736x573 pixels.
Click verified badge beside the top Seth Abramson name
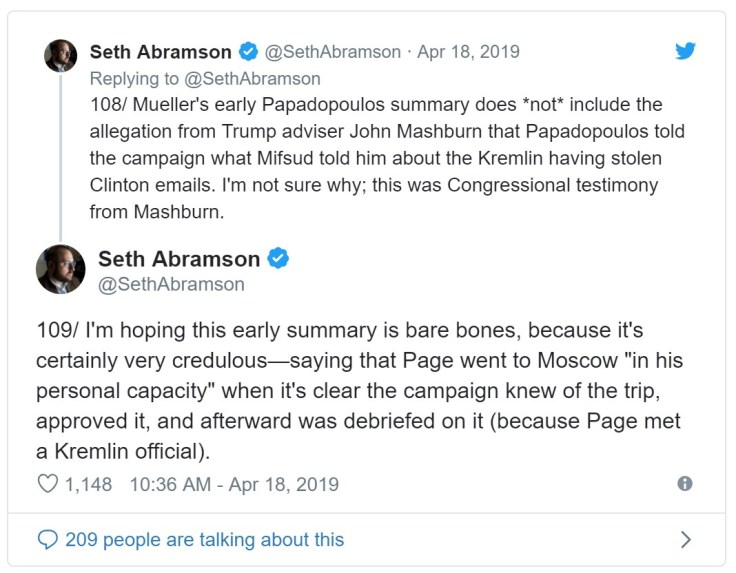[248, 51]
